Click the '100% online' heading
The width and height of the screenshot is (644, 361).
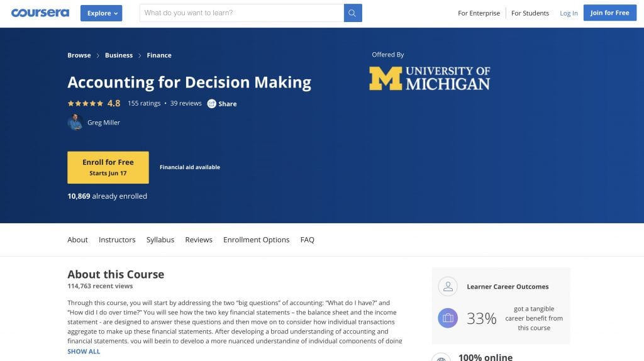pyautogui.click(x=485, y=357)
